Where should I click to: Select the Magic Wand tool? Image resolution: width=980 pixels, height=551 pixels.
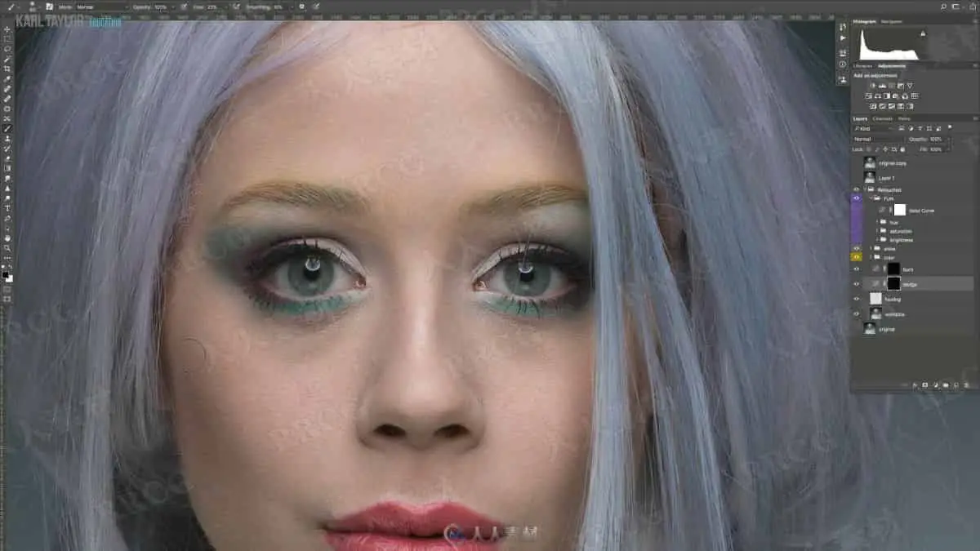point(7,59)
